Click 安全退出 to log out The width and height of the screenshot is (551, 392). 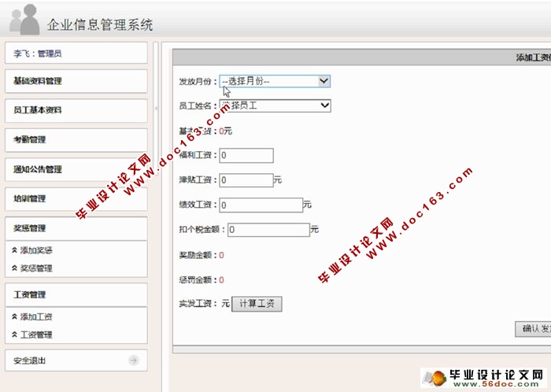coord(76,361)
